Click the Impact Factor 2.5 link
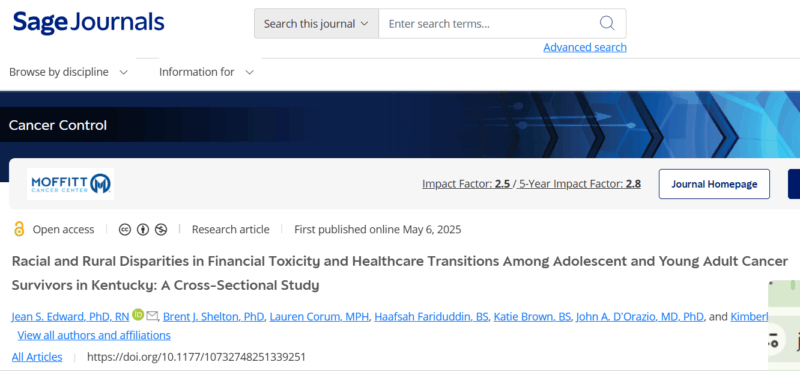 [466, 184]
